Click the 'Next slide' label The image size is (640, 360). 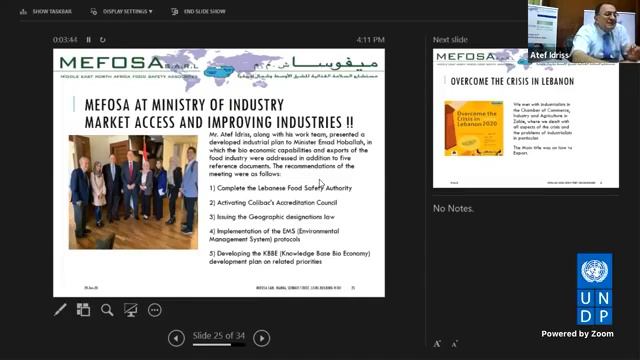tap(450, 40)
